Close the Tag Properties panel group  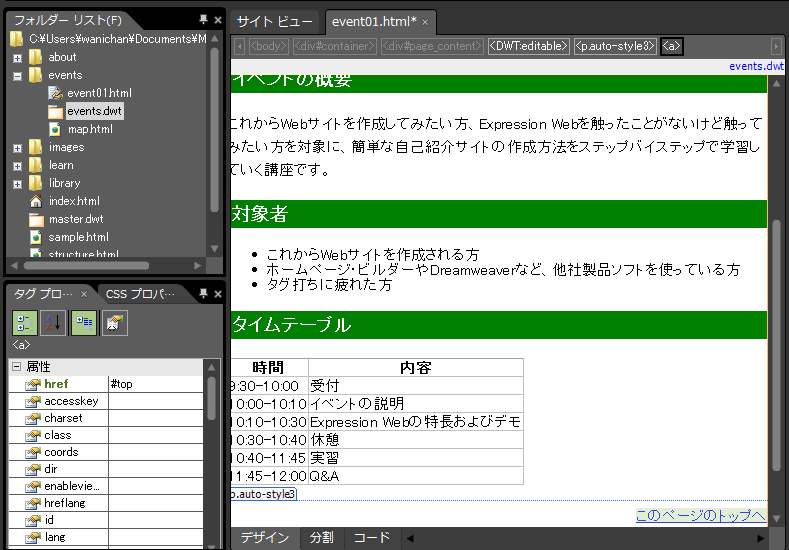[218, 294]
